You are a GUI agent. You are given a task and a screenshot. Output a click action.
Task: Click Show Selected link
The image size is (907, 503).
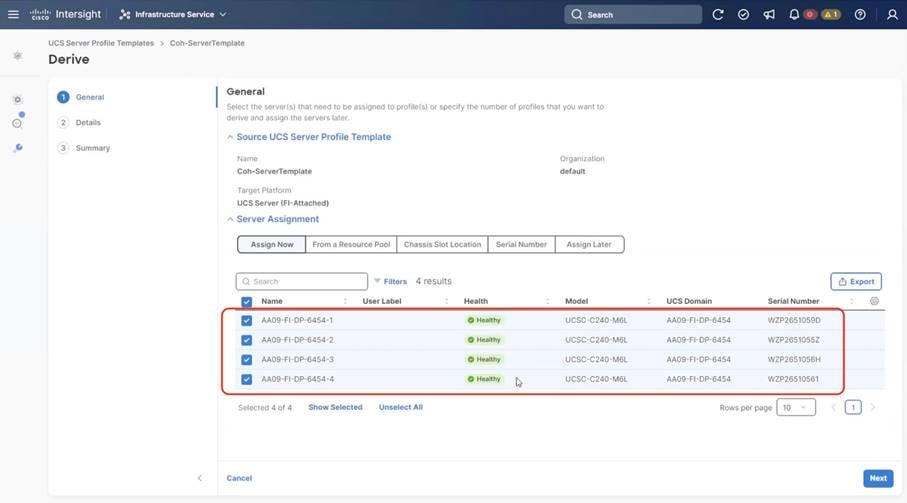[x=335, y=407]
